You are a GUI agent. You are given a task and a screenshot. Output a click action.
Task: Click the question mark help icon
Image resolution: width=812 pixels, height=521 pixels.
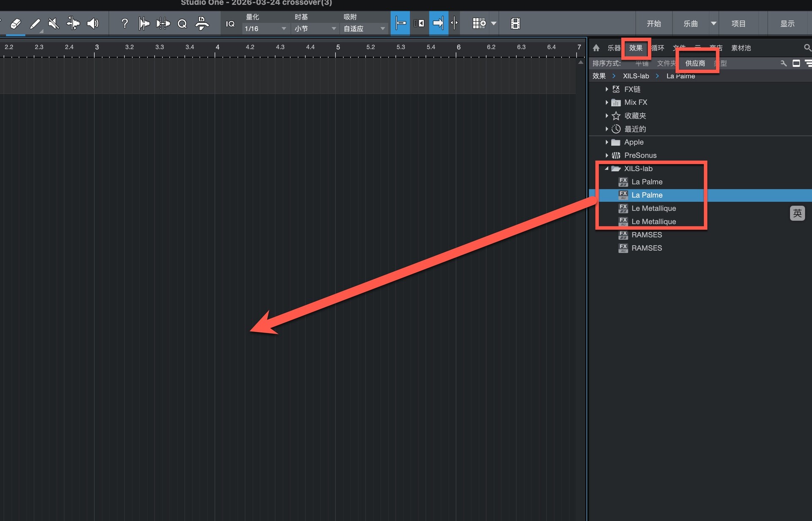[x=124, y=24]
